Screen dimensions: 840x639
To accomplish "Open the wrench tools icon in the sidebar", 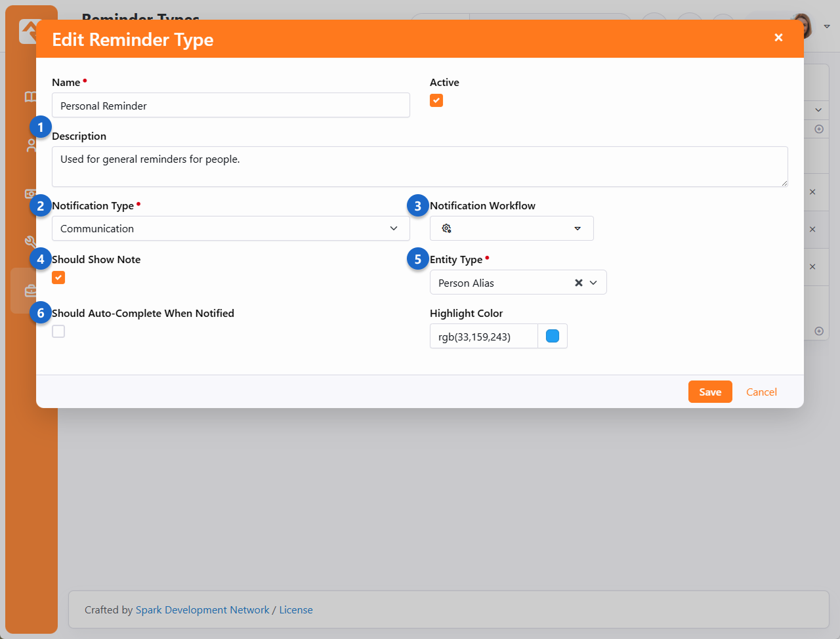I will click(x=30, y=241).
